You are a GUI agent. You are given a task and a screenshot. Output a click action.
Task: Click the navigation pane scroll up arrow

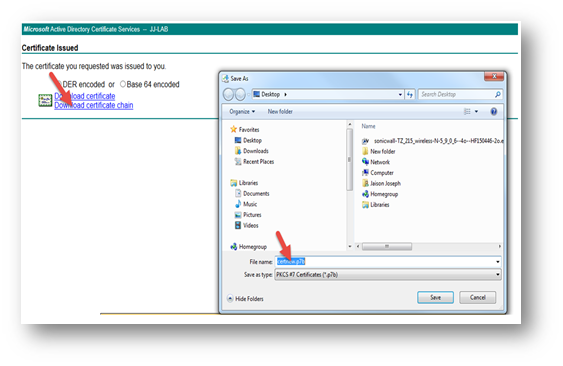(x=350, y=124)
